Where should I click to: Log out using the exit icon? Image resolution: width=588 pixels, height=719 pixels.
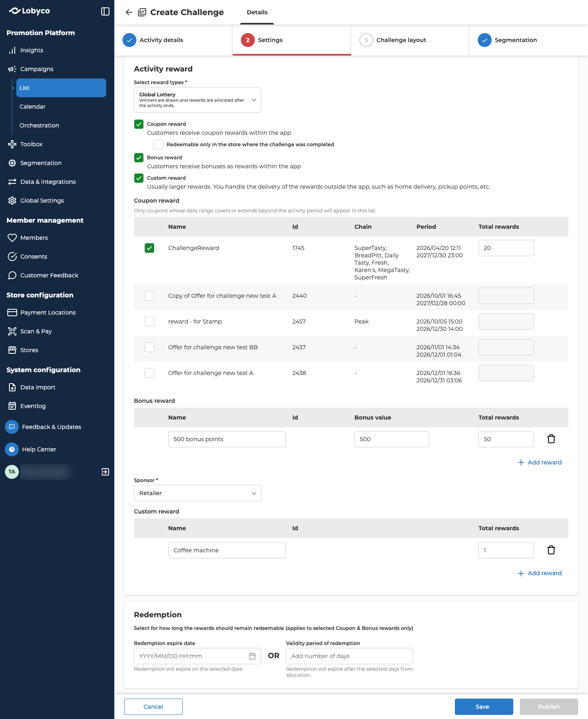(x=105, y=472)
